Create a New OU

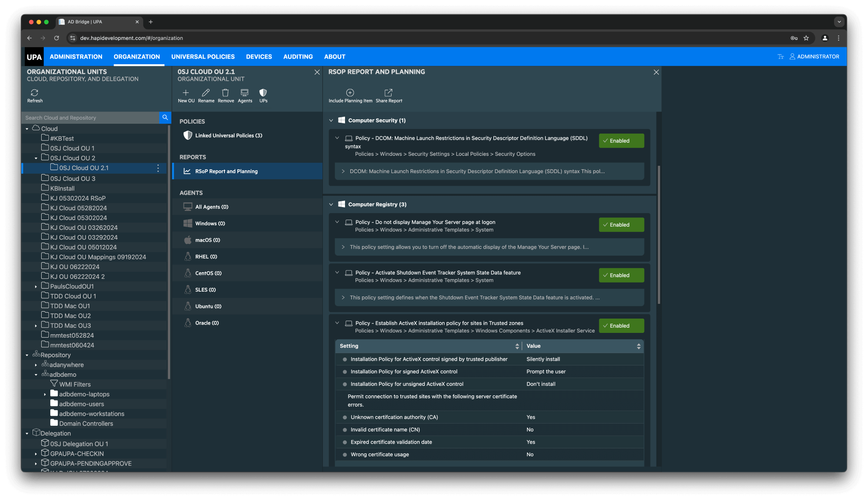coord(186,95)
